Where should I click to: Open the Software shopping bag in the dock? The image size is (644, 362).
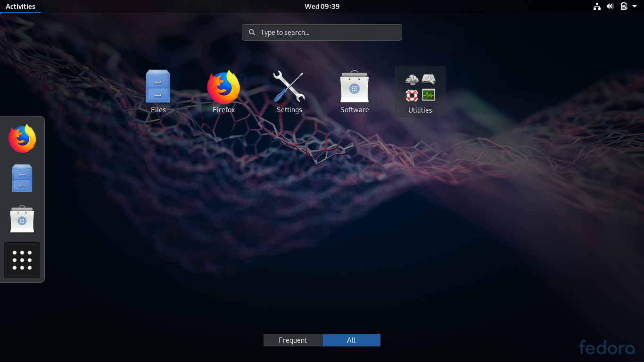pyautogui.click(x=22, y=219)
